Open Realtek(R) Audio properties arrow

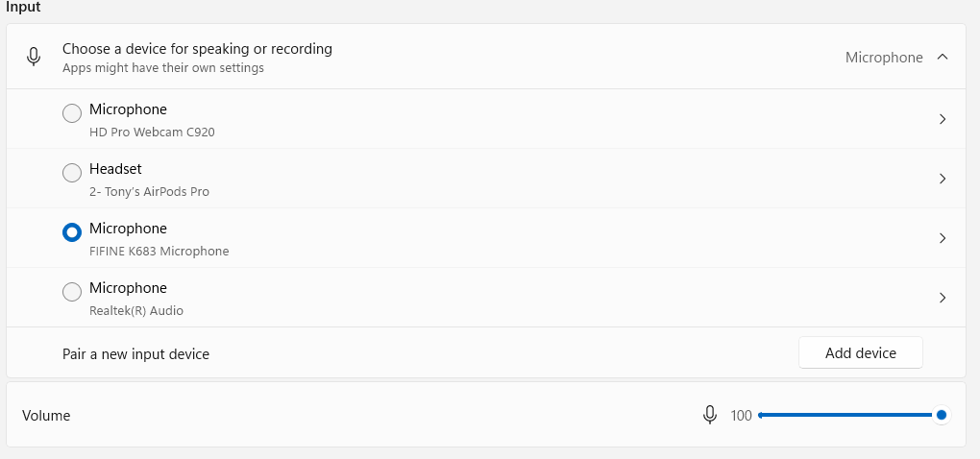point(943,298)
